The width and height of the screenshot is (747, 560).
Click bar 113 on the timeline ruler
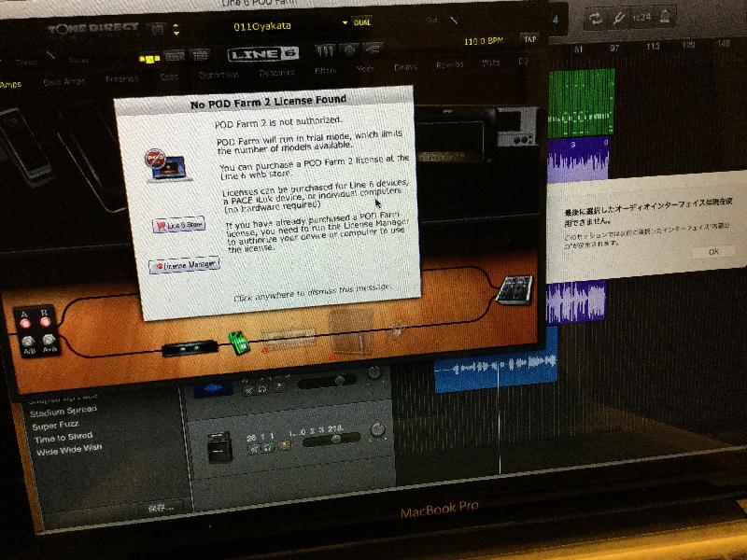click(x=653, y=46)
